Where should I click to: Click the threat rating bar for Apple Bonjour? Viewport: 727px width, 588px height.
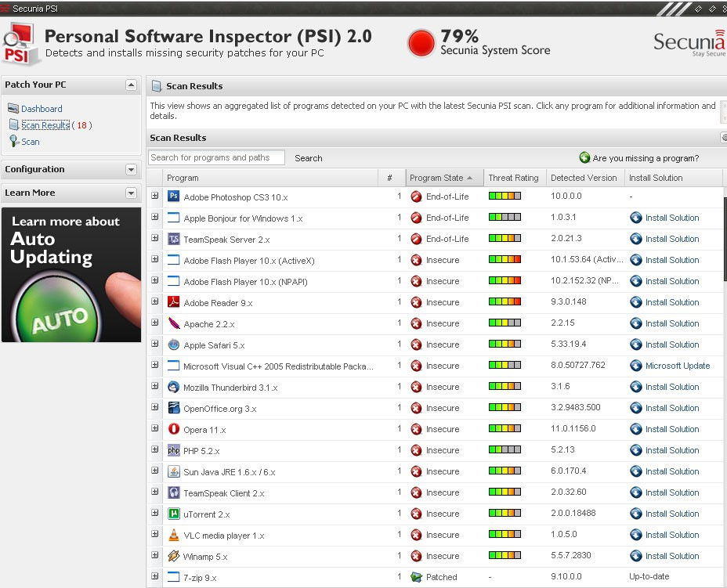coord(505,217)
